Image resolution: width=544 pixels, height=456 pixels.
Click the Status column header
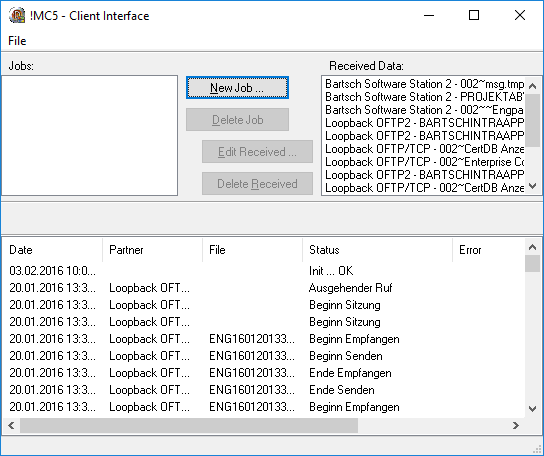377,250
